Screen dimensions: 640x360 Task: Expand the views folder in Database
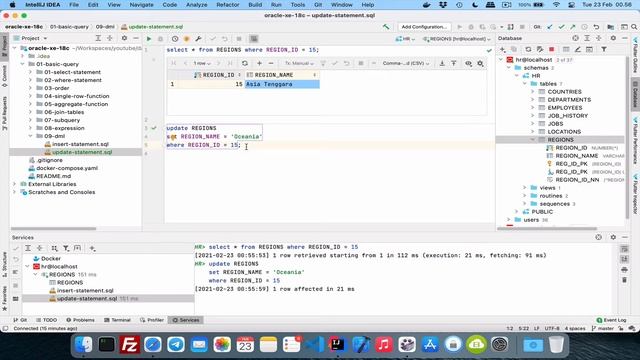[x=525, y=188]
